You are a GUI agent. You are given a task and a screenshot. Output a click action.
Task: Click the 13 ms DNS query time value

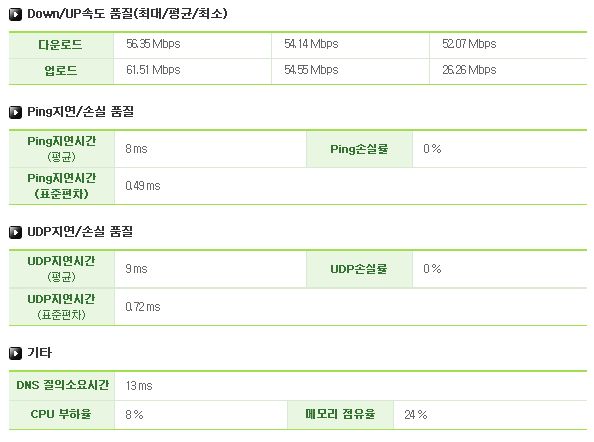(139, 386)
